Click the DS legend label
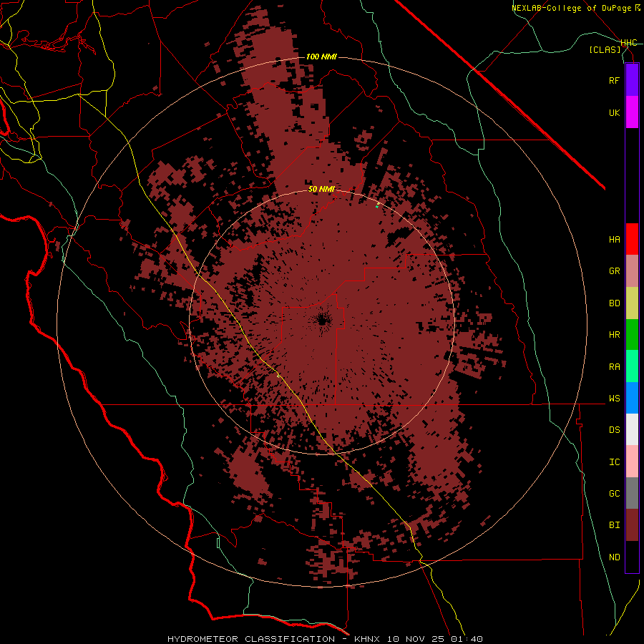This screenshot has height=644, width=644. pos(614,430)
